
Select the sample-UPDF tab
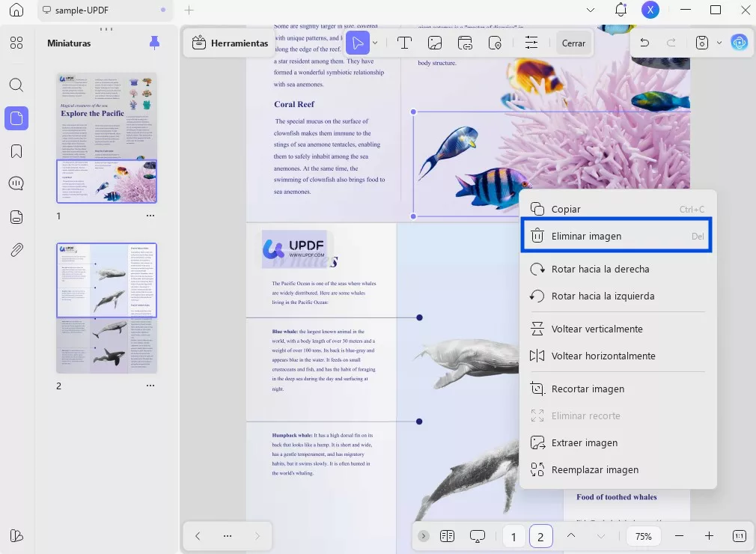tap(104, 10)
